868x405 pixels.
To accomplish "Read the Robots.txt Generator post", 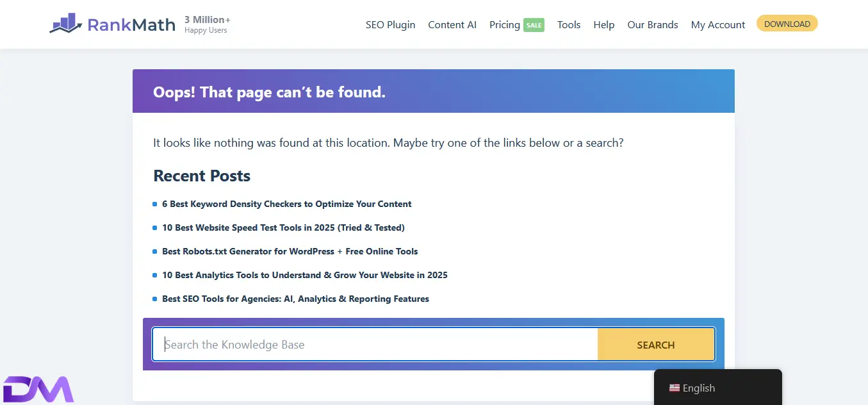I will (x=290, y=251).
